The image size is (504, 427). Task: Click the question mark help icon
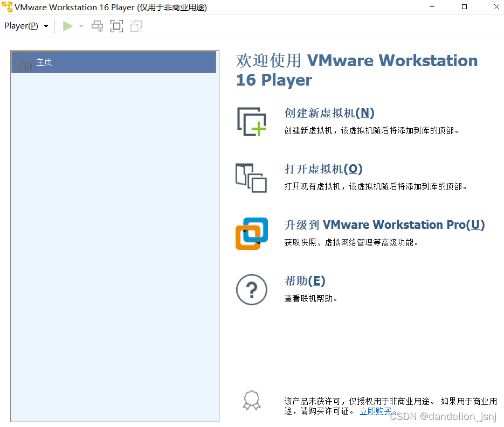pos(252,290)
